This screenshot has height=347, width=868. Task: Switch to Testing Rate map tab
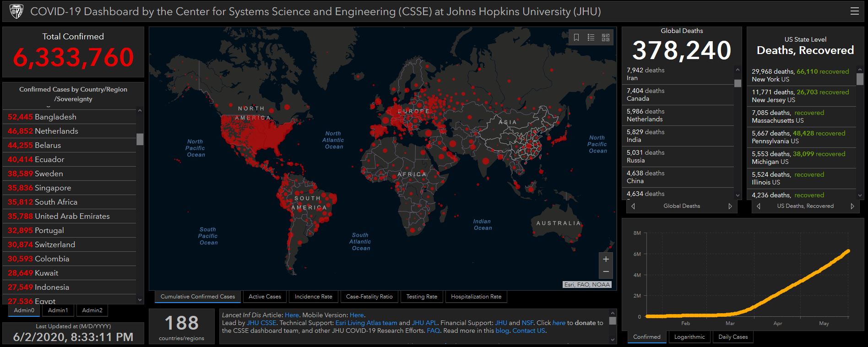coord(422,297)
